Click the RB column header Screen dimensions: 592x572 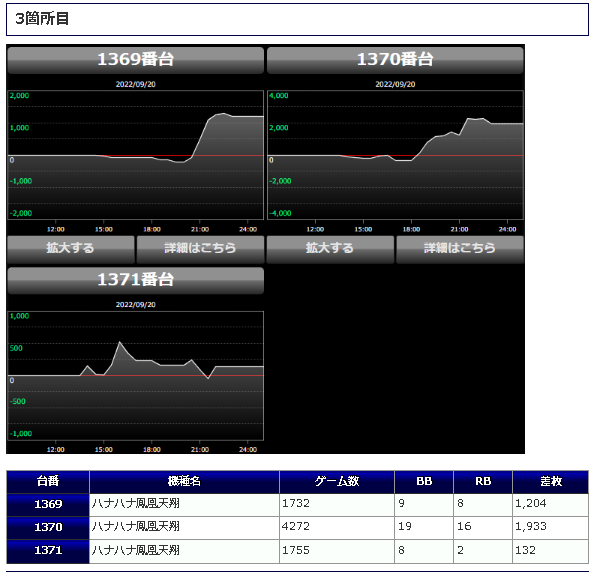(483, 482)
